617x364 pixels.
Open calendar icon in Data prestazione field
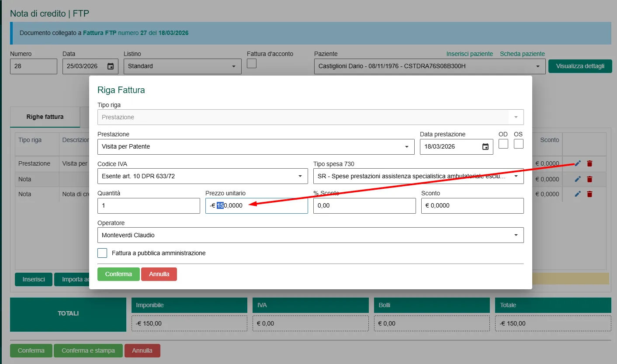(485, 147)
